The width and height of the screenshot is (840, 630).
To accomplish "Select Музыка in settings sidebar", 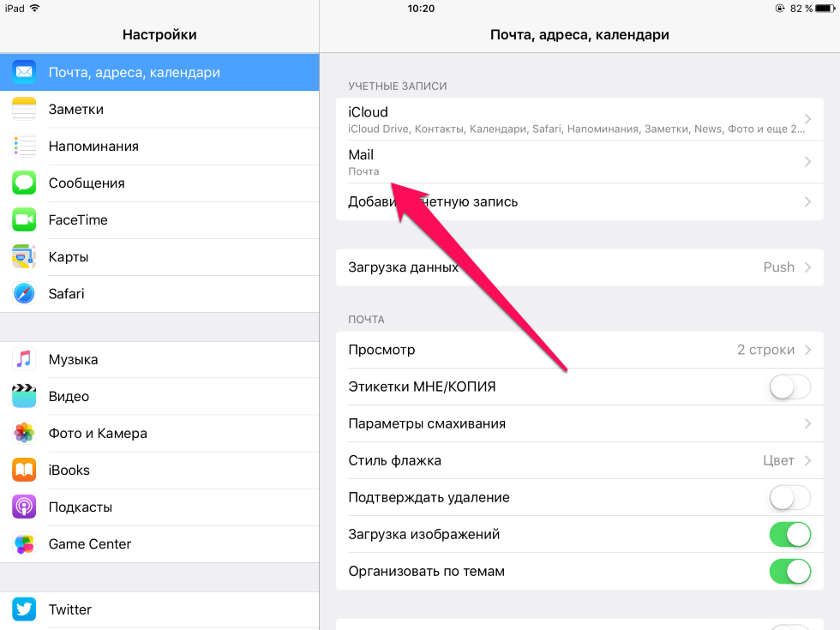I will (159, 359).
